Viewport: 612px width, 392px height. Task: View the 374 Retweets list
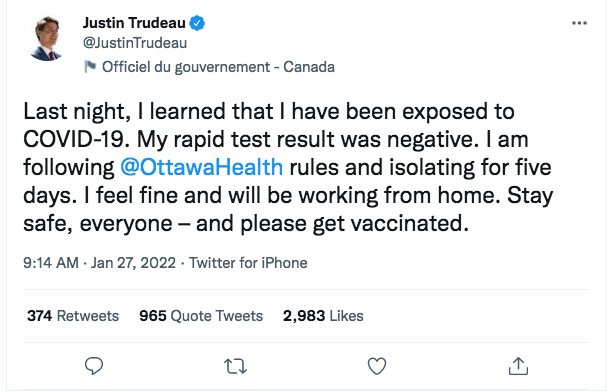click(73, 316)
